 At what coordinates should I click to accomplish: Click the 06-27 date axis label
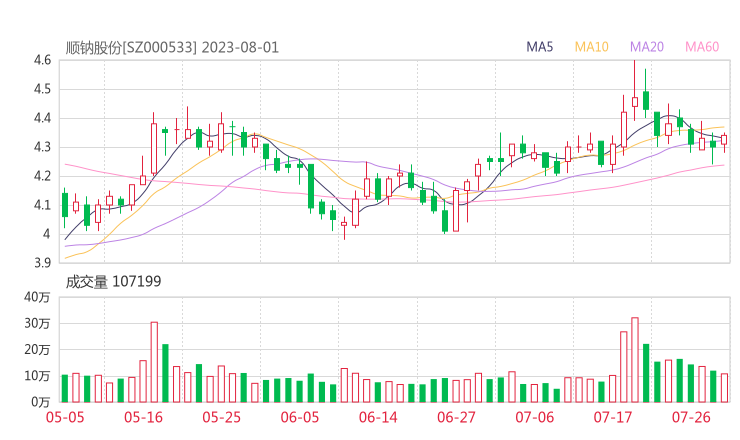click(x=456, y=417)
